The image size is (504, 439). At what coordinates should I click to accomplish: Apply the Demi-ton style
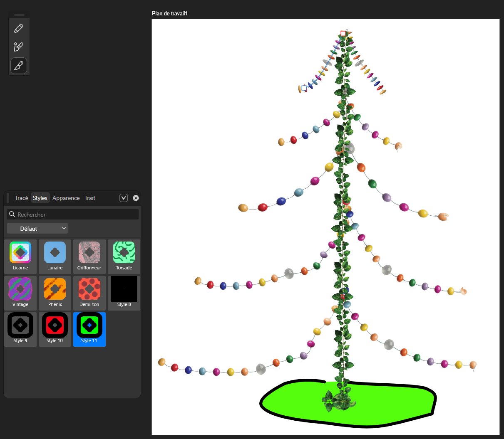[x=89, y=292]
